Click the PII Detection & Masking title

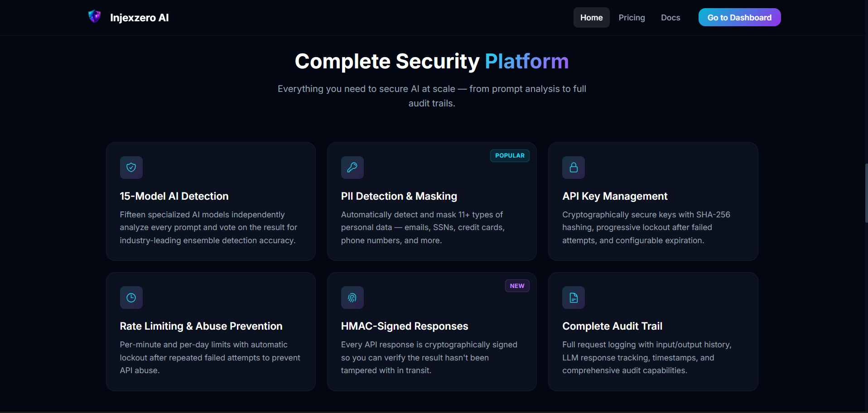[399, 196]
